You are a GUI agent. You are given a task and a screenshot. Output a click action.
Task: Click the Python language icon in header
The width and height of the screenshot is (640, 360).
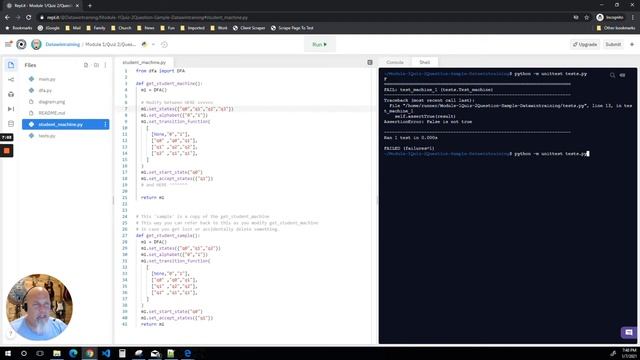tap(144, 44)
